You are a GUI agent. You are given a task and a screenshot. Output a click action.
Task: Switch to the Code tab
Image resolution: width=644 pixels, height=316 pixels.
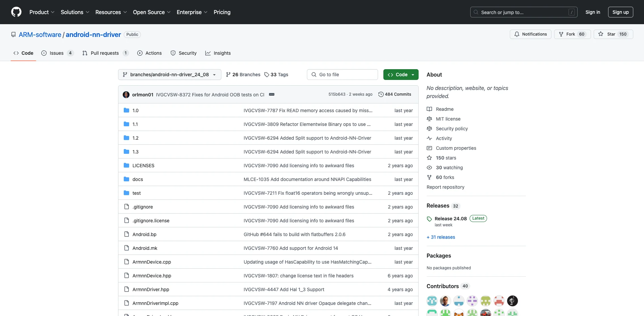tap(23, 53)
